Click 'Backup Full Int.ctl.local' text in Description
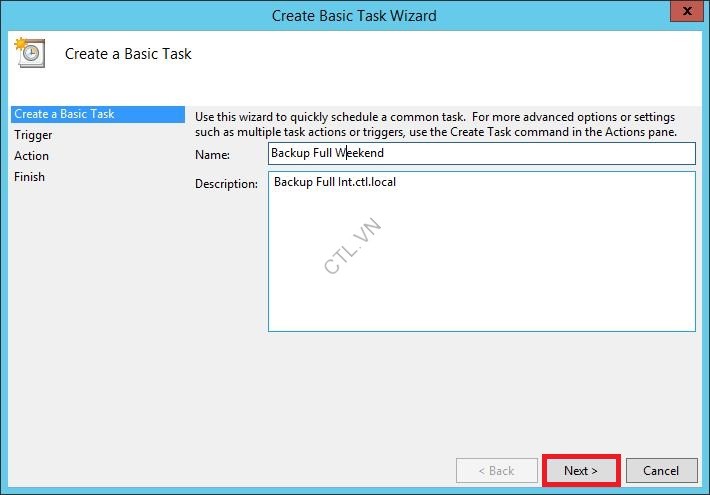 click(335, 183)
